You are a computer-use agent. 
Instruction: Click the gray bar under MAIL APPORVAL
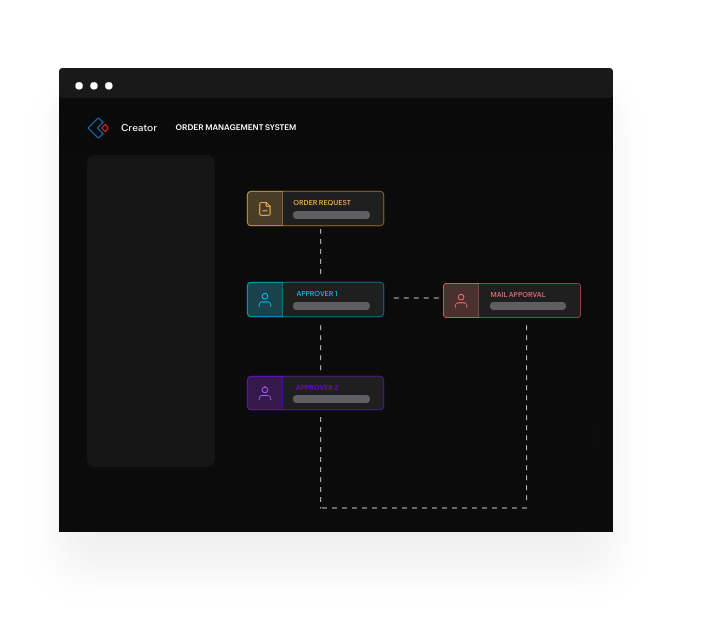528,306
